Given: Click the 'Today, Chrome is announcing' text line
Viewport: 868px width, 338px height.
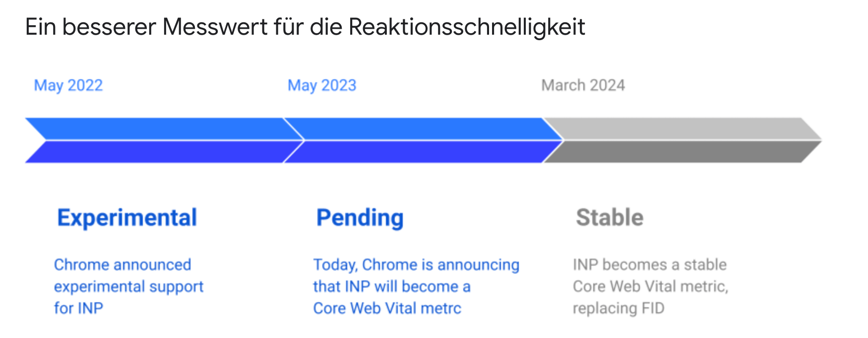Looking at the screenshot, I should tap(416, 265).
